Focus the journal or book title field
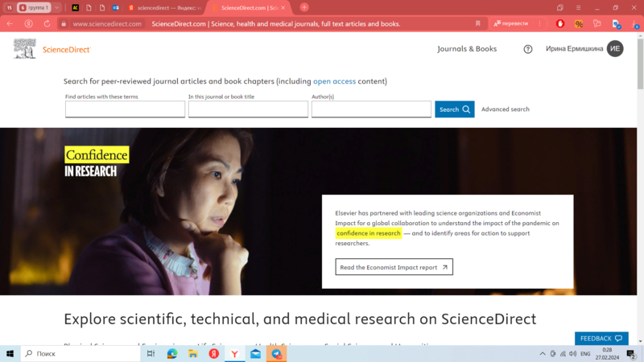 [x=248, y=109]
